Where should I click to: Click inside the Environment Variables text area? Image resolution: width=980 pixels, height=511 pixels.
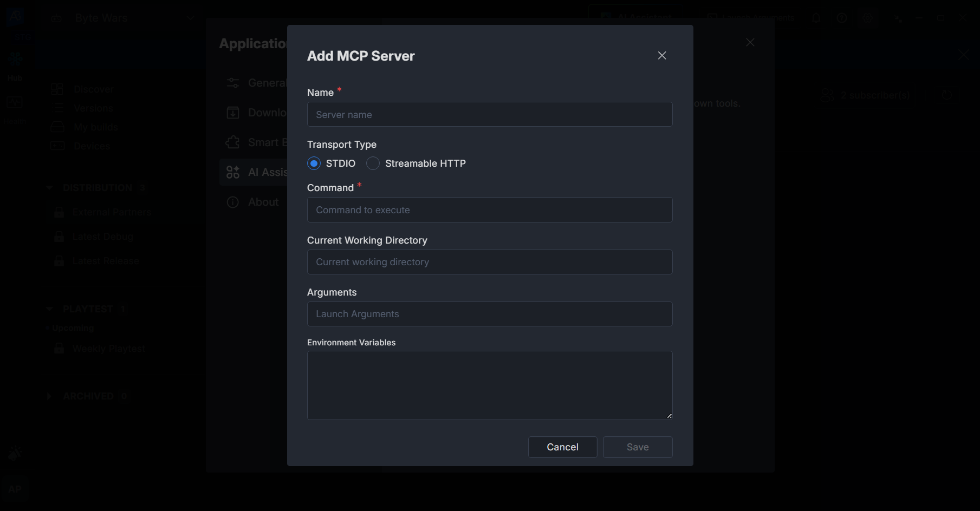[x=489, y=385]
